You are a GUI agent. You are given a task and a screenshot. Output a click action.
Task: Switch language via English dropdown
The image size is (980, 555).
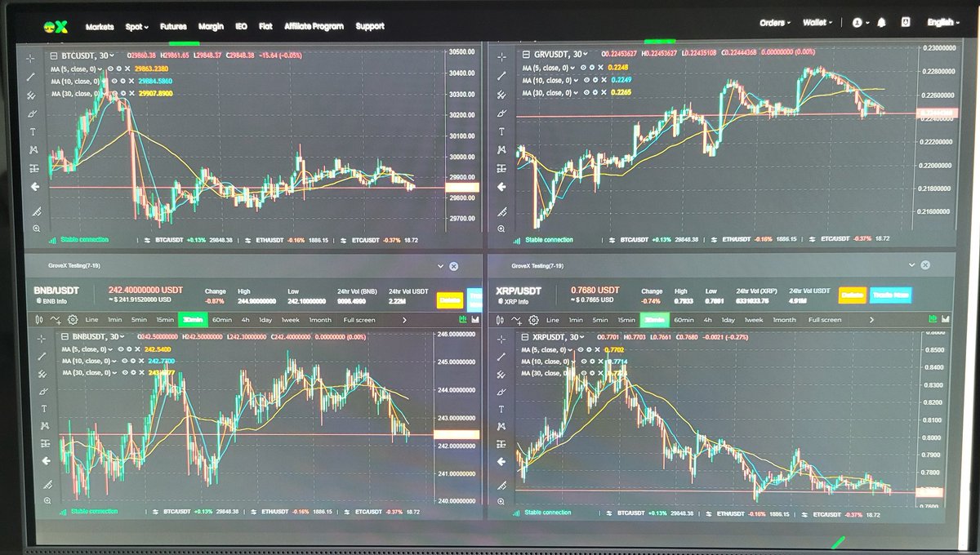click(944, 23)
